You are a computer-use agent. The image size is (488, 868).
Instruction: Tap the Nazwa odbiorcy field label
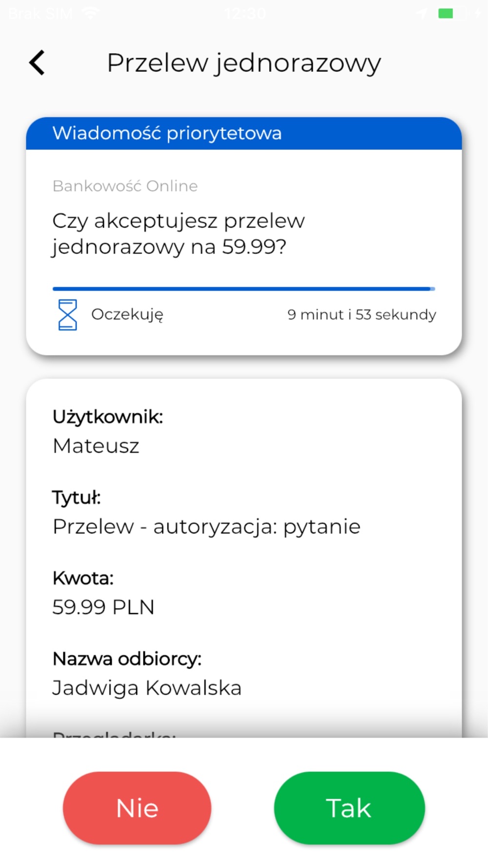click(127, 659)
